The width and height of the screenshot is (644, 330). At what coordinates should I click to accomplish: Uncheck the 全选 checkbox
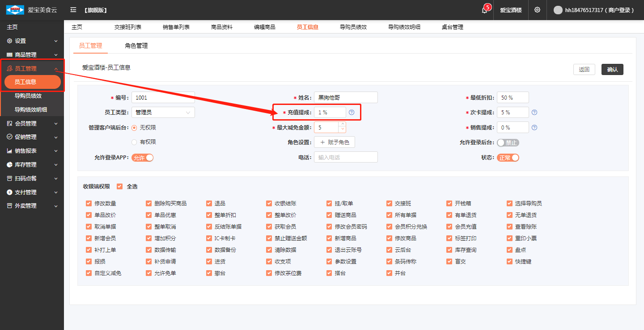point(119,187)
